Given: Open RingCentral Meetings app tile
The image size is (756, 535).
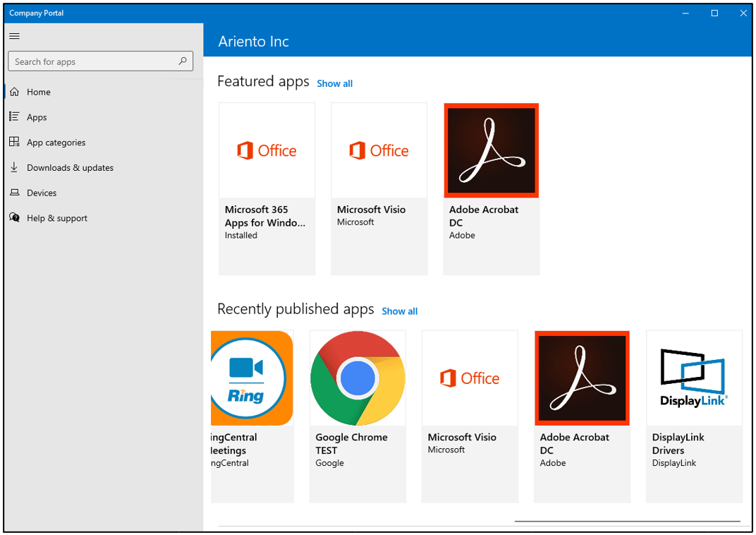Looking at the screenshot, I should tap(252, 416).
